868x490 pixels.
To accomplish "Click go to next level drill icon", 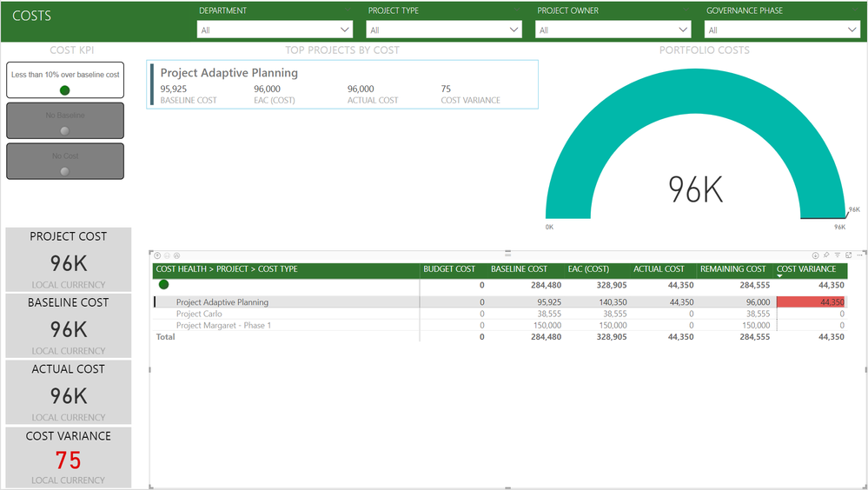I will [x=167, y=255].
